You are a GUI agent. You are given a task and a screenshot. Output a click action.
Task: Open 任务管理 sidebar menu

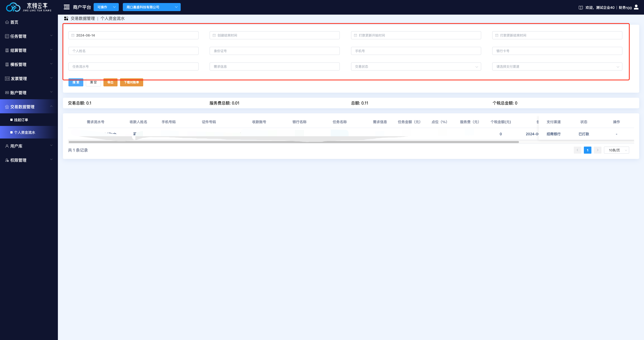tap(29, 36)
